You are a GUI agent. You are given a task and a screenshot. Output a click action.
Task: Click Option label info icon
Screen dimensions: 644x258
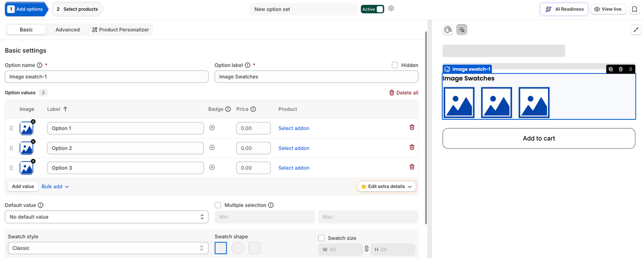[247, 65]
